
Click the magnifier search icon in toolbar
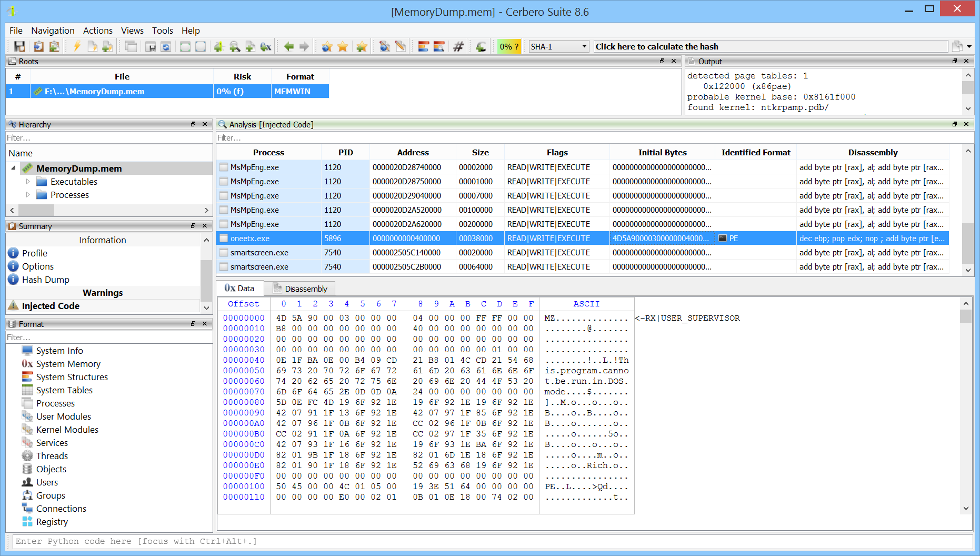tap(235, 47)
